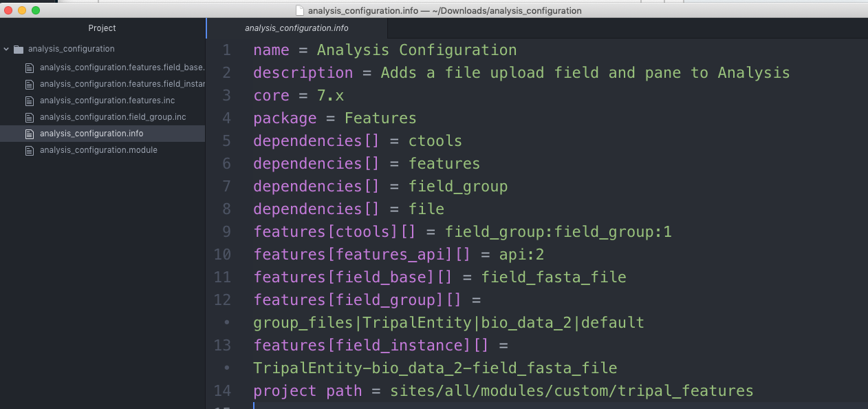The image size is (868, 409).
Task: Click the Project panel header
Action: [x=102, y=28]
